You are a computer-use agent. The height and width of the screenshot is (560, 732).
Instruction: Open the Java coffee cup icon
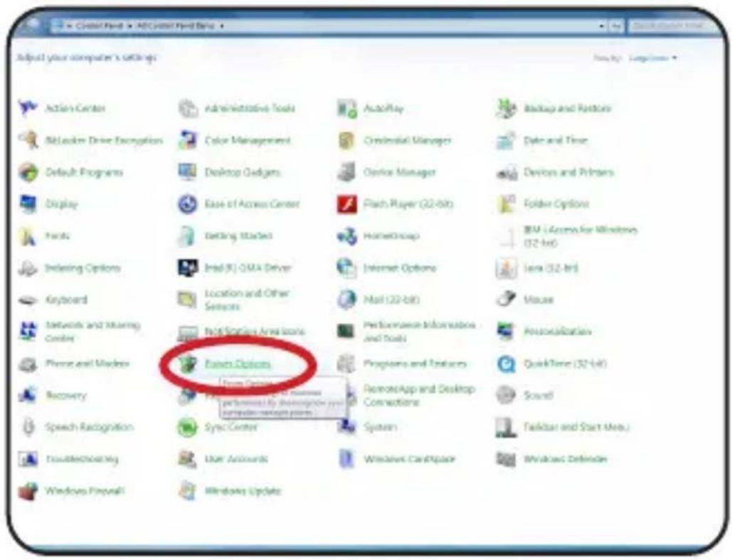tap(506, 268)
